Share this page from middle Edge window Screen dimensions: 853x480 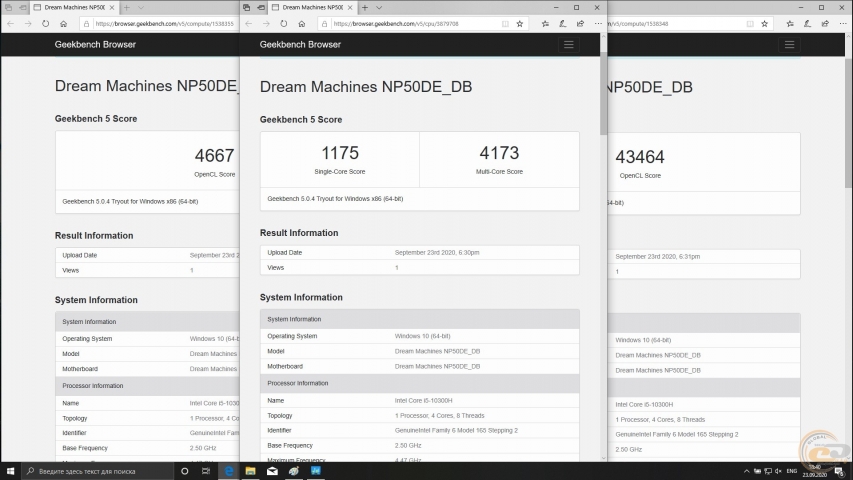(x=580, y=24)
